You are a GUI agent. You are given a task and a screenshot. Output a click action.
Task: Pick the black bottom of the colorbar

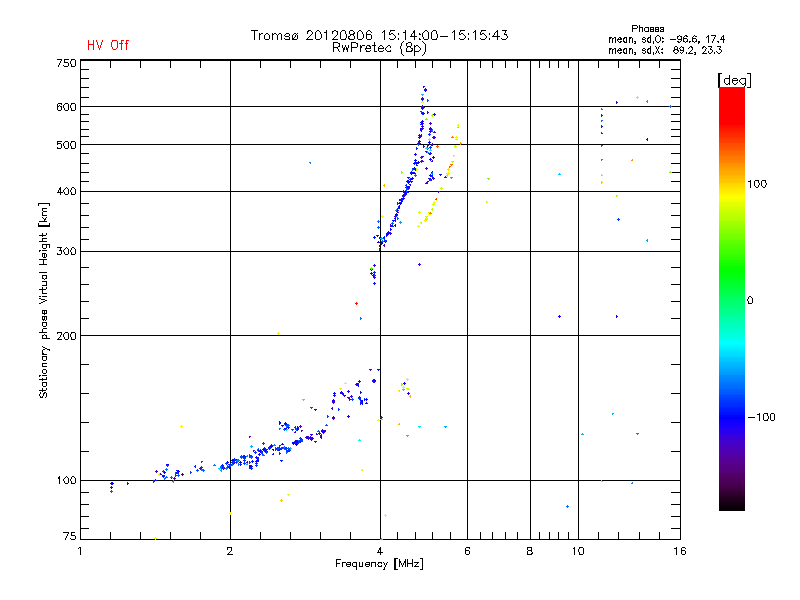(731, 505)
